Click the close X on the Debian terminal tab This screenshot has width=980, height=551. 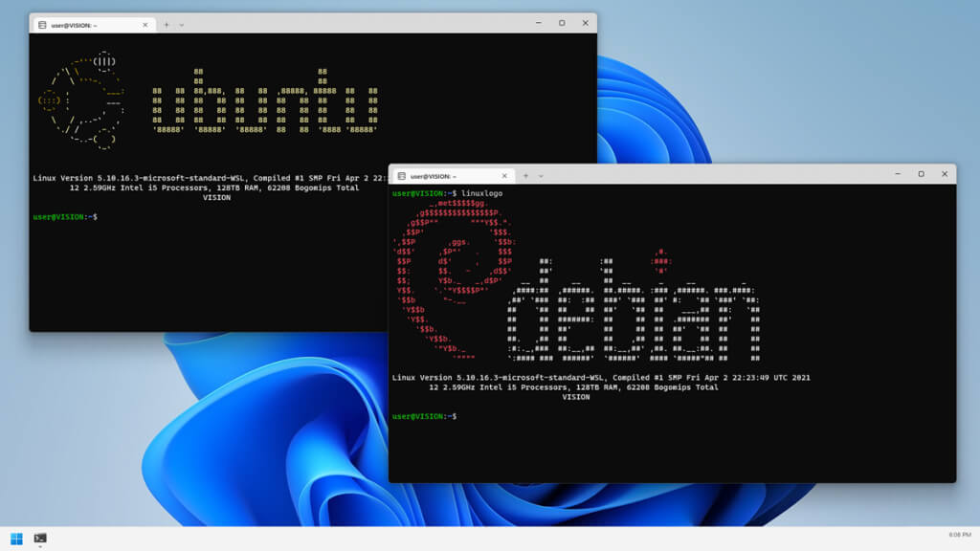click(504, 175)
